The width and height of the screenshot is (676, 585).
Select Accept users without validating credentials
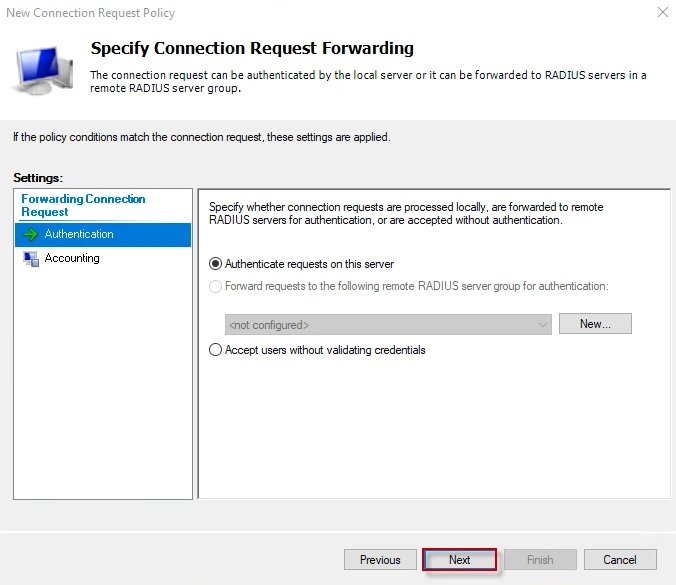(216, 350)
